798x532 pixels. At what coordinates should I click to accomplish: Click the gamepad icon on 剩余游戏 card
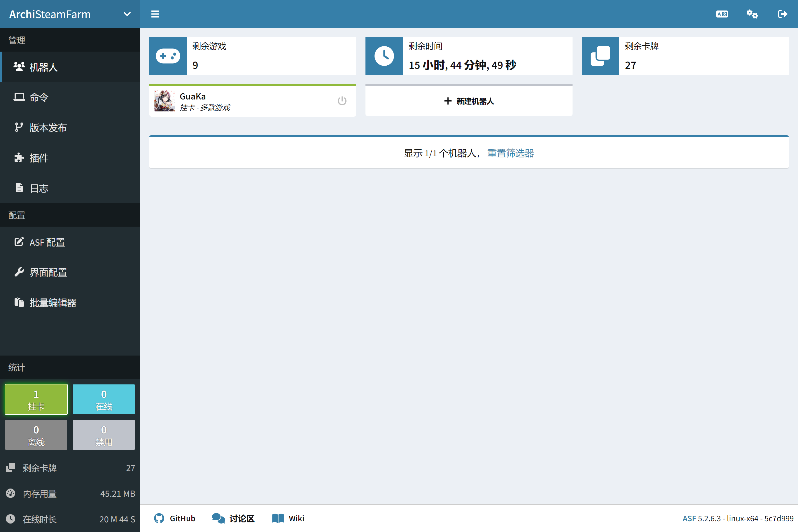tap(168, 56)
